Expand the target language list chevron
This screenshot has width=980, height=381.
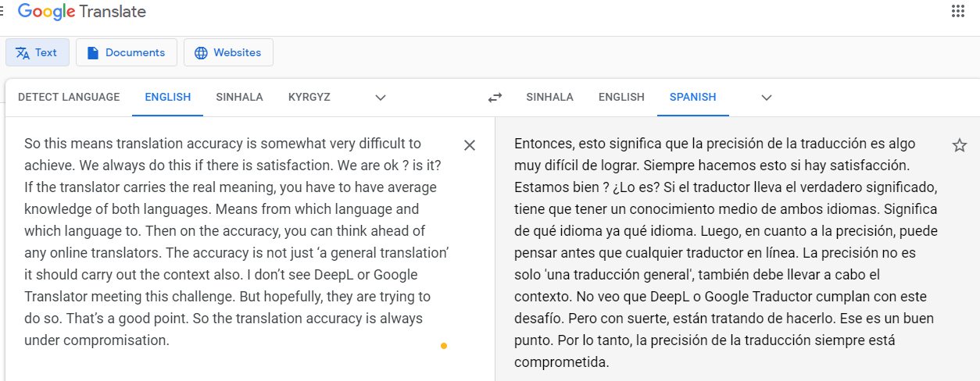click(x=767, y=98)
